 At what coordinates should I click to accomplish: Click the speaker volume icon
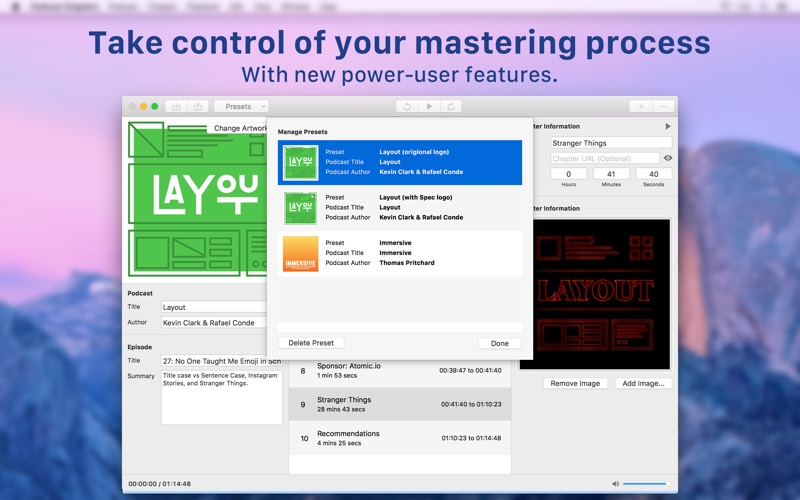tap(615, 484)
